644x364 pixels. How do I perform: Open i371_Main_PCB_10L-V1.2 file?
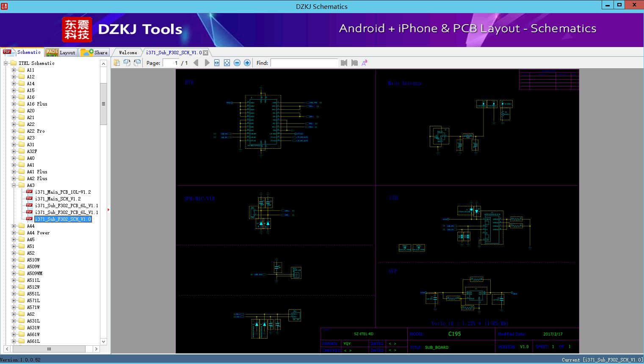tap(63, 192)
